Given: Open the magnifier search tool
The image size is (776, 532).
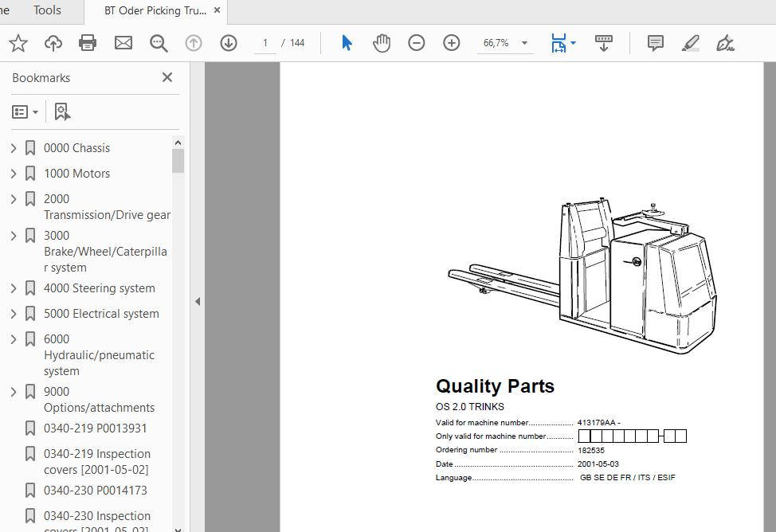Looking at the screenshot, I should coord(159,43).
